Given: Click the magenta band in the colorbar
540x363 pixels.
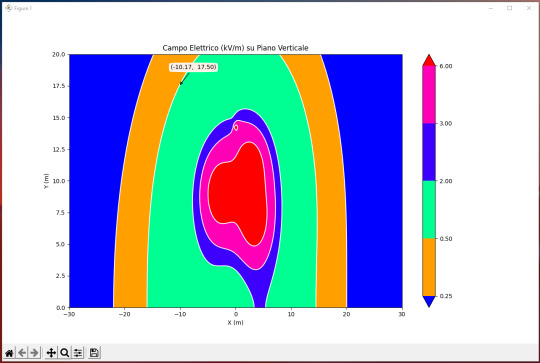Looking at the screenshot, I should (429, 94).
